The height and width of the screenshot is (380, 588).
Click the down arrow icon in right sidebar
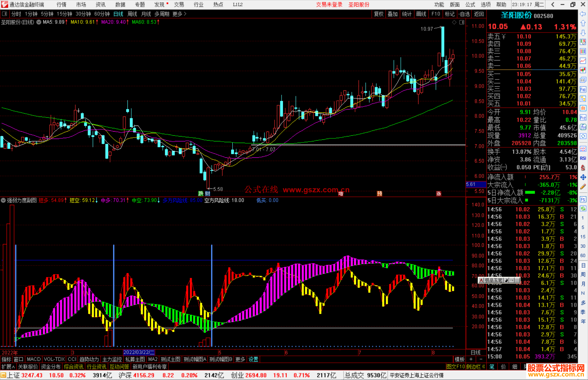[x=583, y=33]
